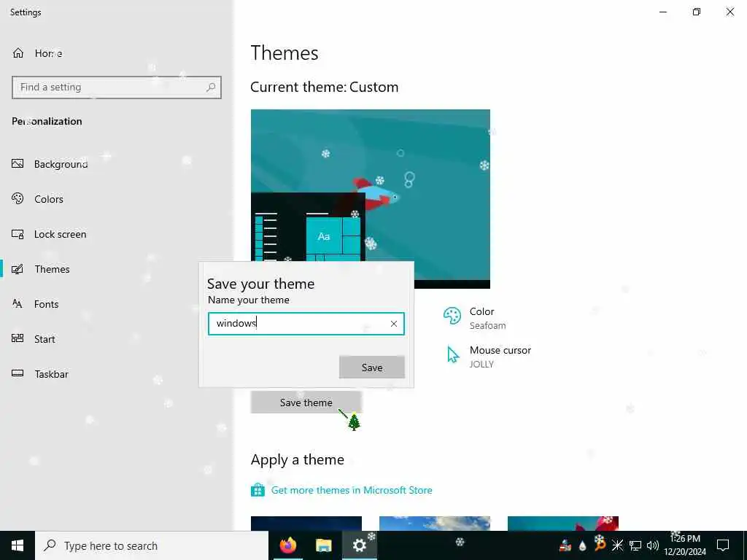The image size is (747, 560).
Task: Click the snowflake tray icon
Action: pyautogui.click(x=617, y=545)
